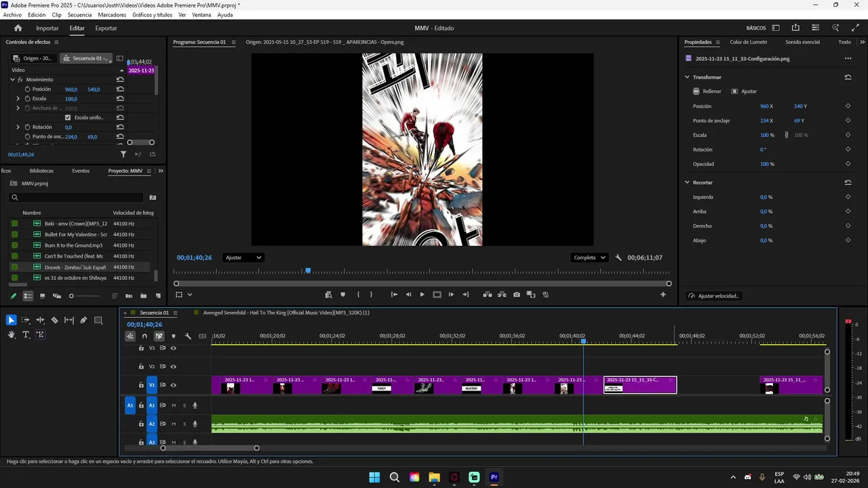
Task: Select the Slip tool
Action: click(69, 320)
